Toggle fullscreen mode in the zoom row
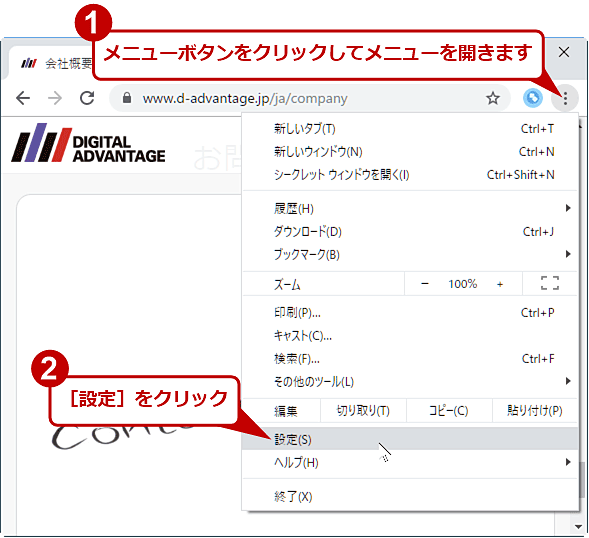Image resolution: width=589 pixels, height=538 pixels. pos(550,284)
